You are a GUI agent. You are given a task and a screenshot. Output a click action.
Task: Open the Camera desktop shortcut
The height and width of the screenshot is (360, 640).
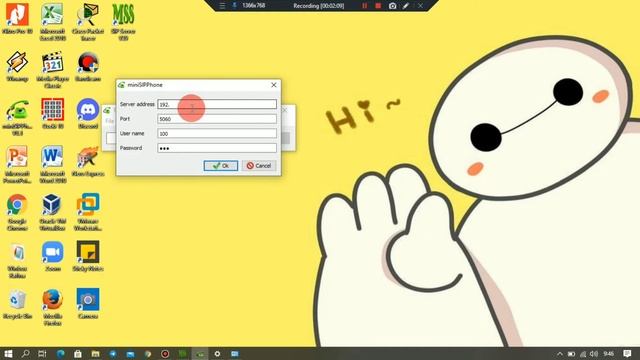tap(88, 304)
